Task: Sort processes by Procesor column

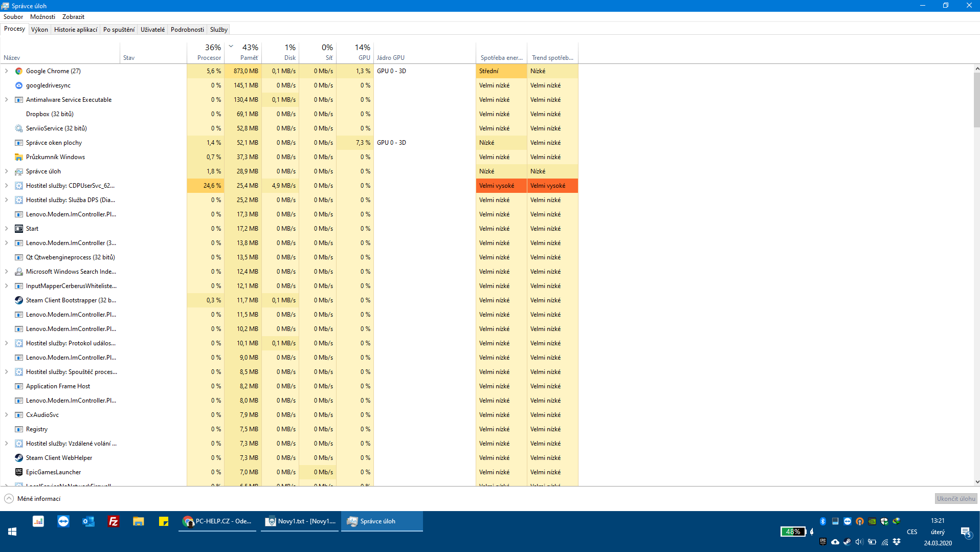Action: click(209, 53)
